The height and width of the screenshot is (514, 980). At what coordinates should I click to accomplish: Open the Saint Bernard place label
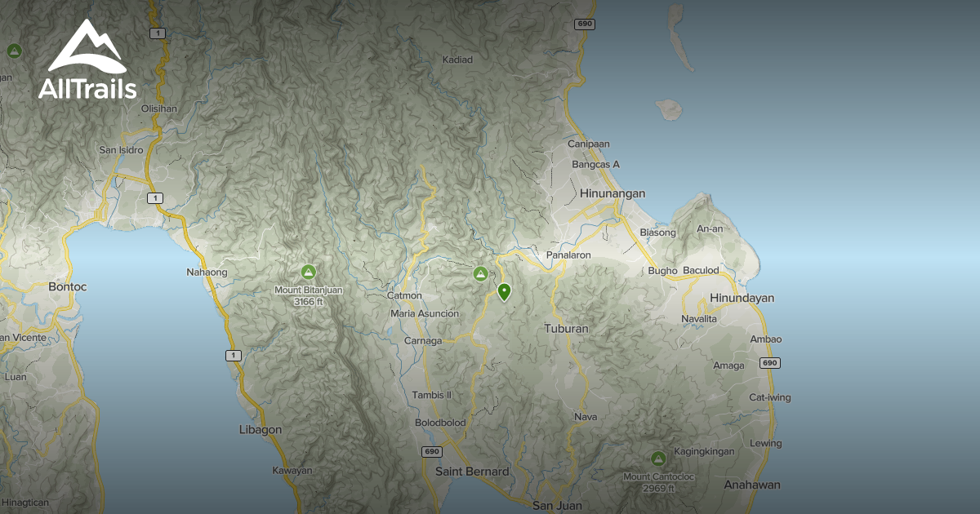(473, 472)
